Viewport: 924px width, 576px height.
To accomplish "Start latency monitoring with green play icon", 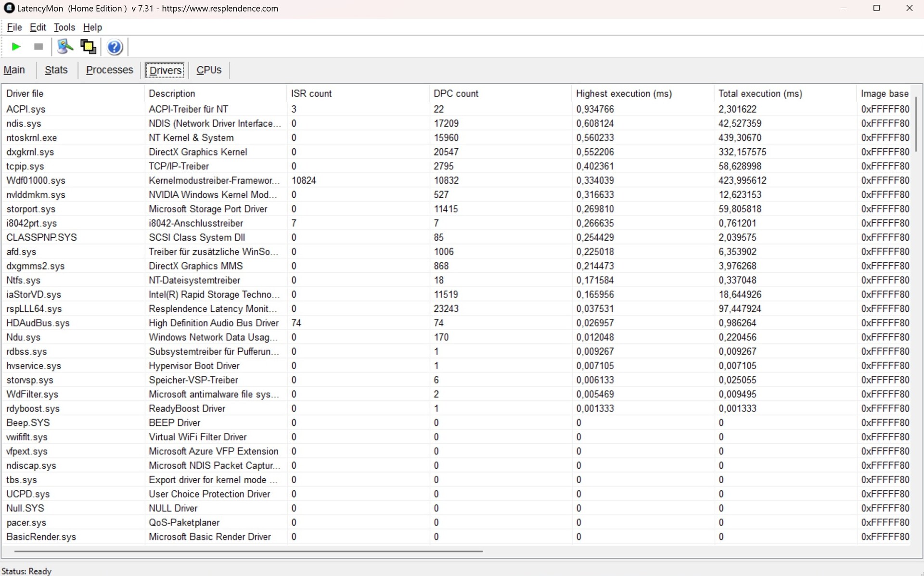I will pos(16,47).
